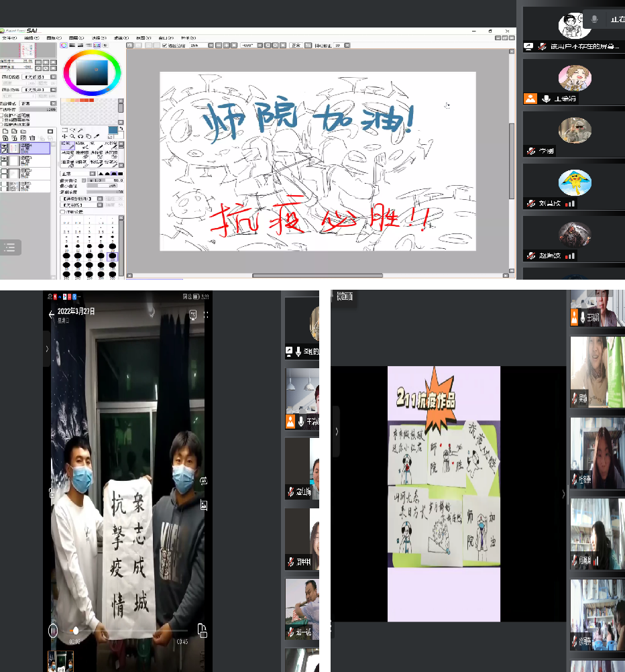The height and width of the screenshot is (672, 625).
Task: Click the zoom-in plus button in toolbar
Action: [227, 45]
